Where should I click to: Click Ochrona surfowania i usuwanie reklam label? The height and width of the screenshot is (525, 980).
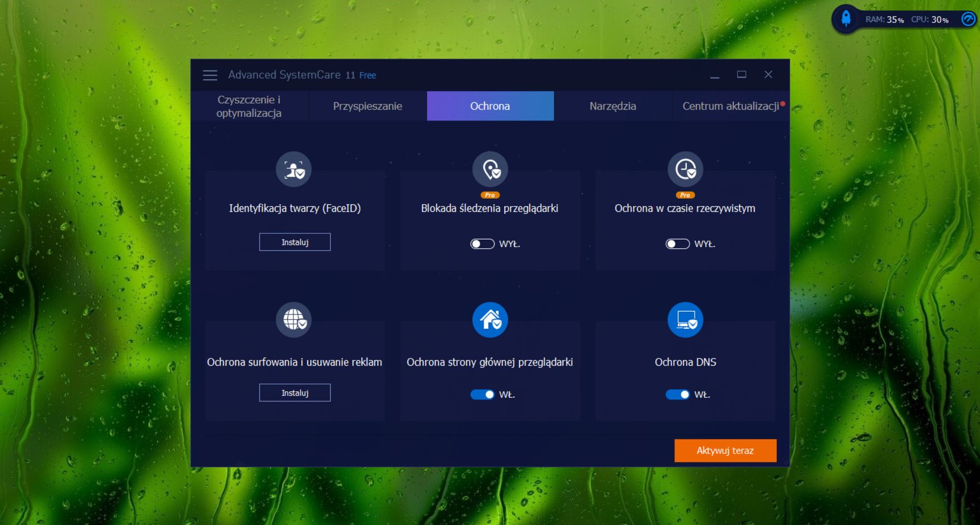click(x=294, y=363)
